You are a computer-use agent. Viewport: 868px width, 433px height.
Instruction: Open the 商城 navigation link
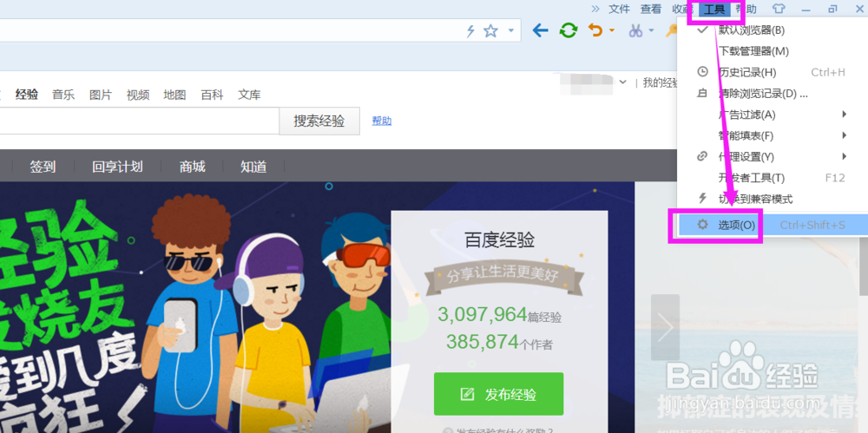192,166
